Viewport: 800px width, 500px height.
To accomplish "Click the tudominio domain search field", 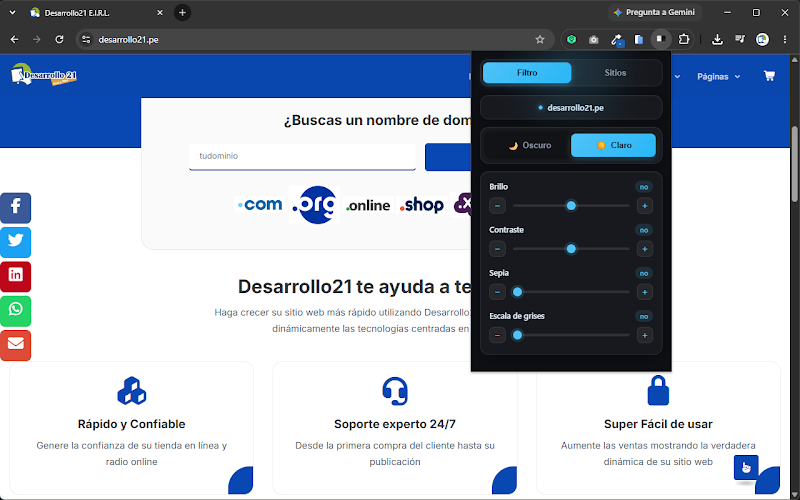I will pos(303,156).
